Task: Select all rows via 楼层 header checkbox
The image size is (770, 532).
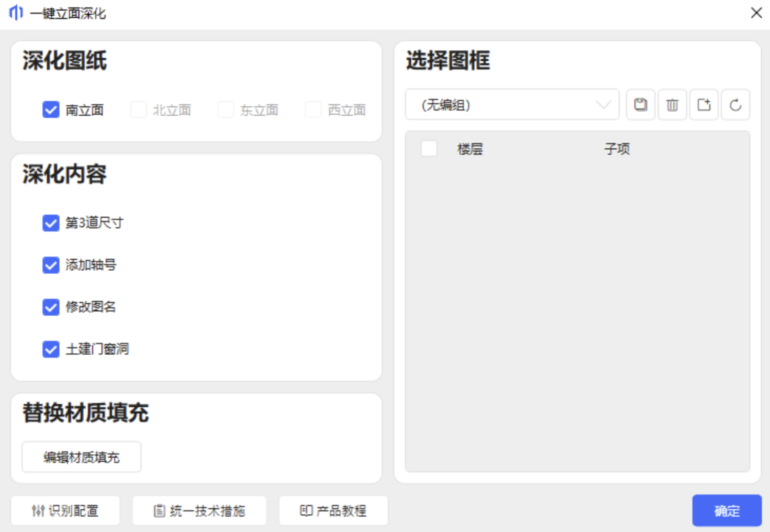Action: (x=429, y=149)
